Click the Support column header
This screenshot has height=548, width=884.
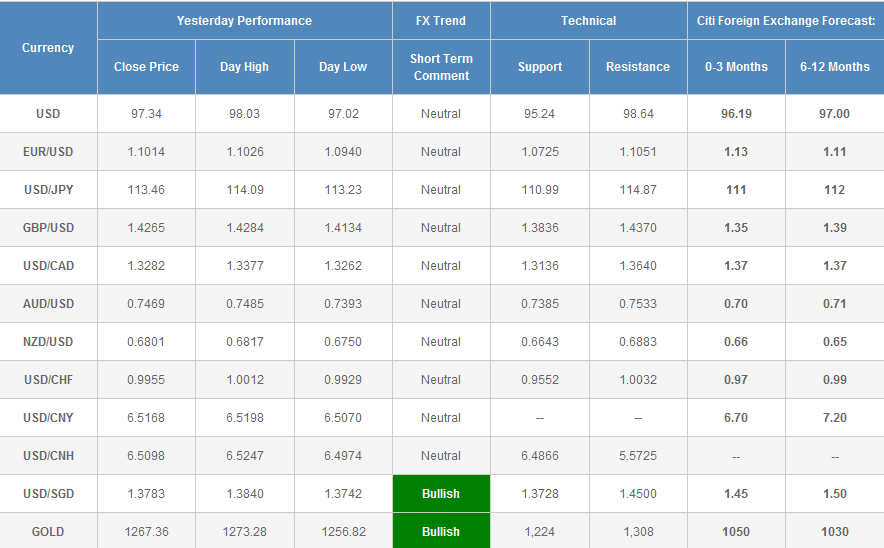540,67
